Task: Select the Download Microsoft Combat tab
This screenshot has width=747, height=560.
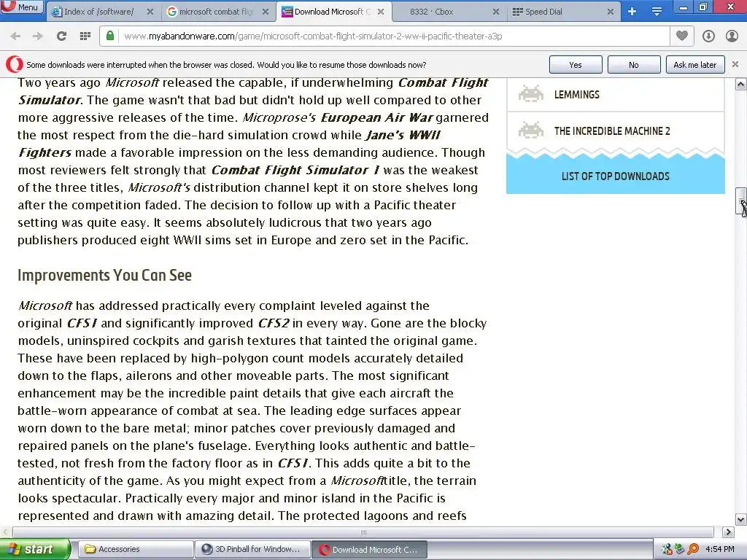Action: (333, 12)
